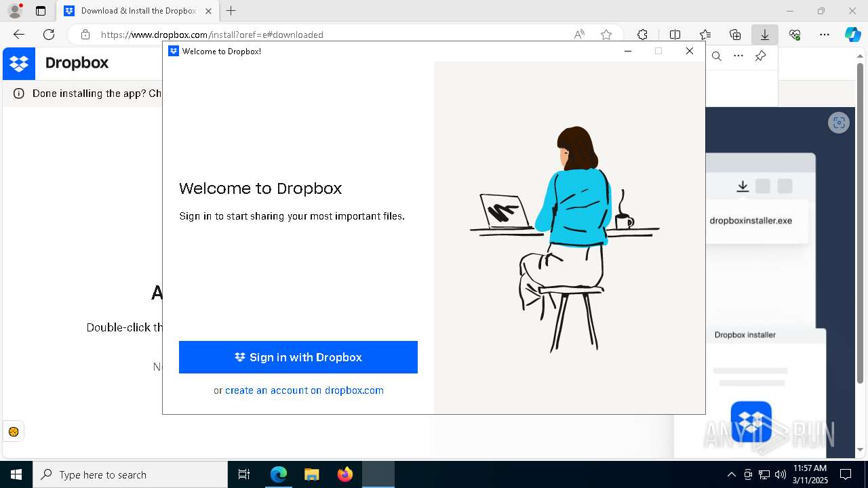Click the Sign in with Dropbox button
This screenshot has height=488, width=868.
click(x=298, y=357)
